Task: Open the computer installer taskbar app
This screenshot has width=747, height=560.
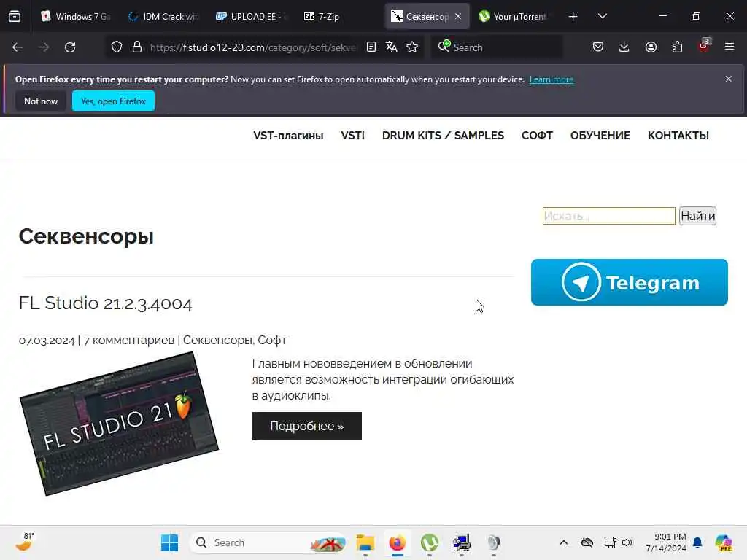Action: pyautogui.click(x=462, y=542)
